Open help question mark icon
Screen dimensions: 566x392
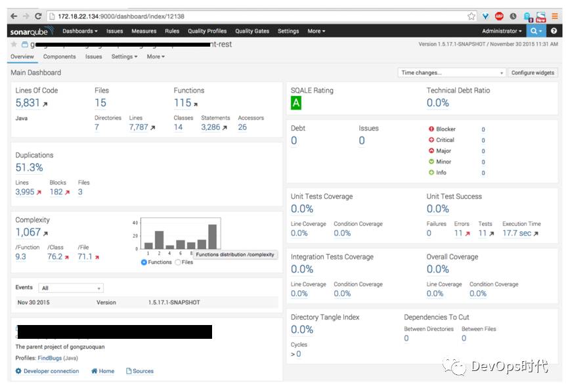554,31
